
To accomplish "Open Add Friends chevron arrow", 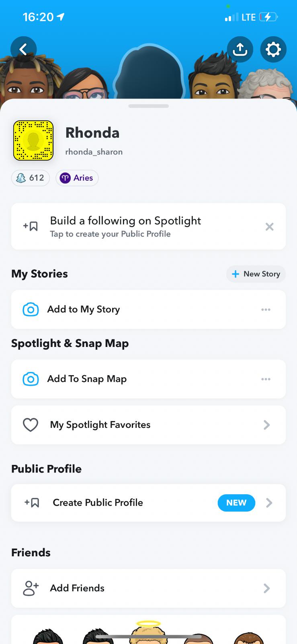I will point(266,588).
